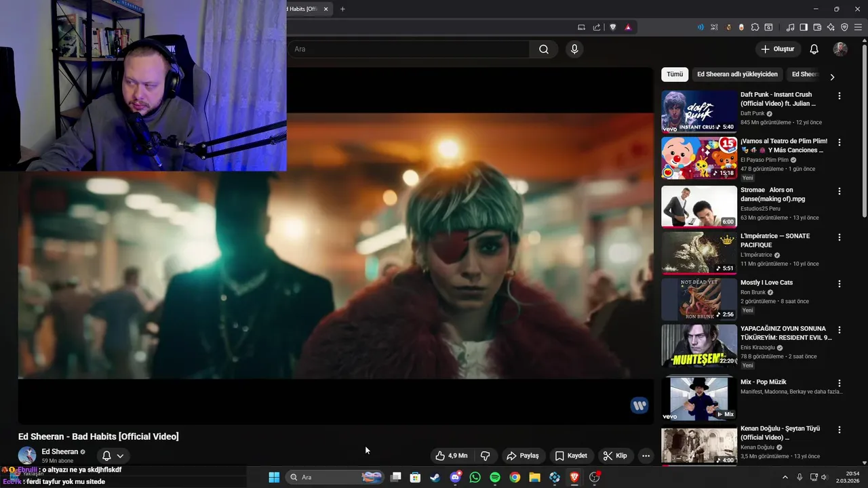Toggle the channel notification bell for Ed Sheeran
Image resolution: width=868 pixels, height=488 pixels.
click(106, 455)
